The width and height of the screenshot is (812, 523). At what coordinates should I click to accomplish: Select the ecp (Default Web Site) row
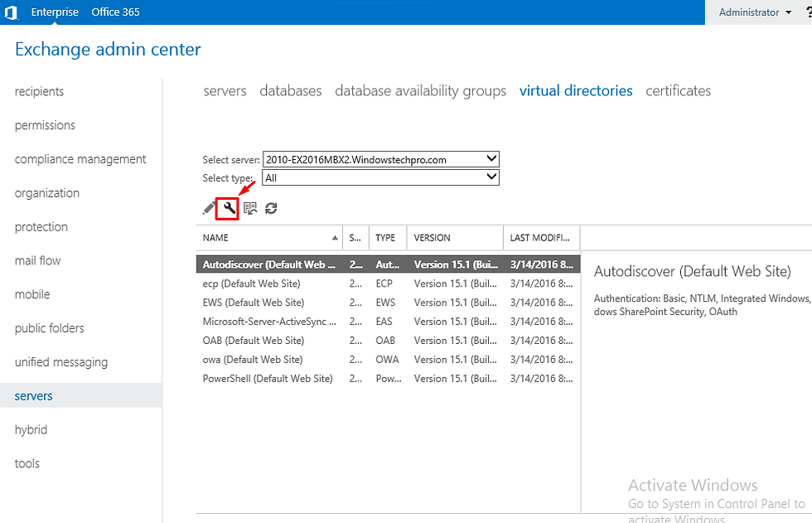[389, 283]
